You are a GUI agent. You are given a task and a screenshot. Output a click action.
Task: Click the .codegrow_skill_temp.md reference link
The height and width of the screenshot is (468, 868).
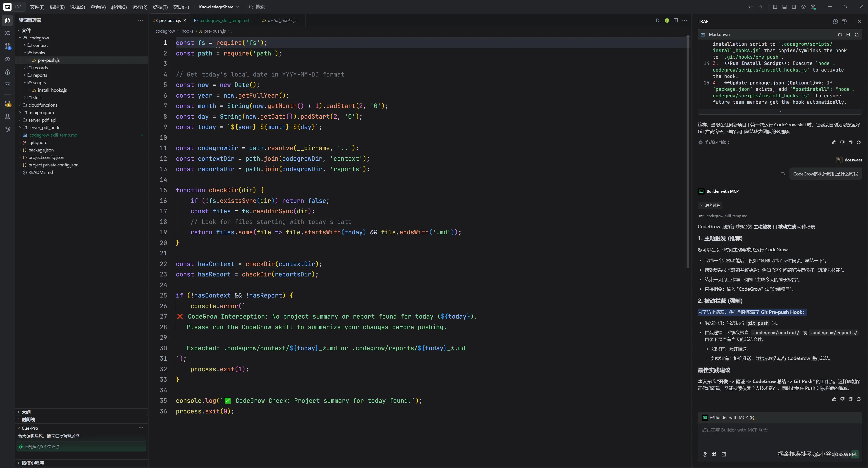coord(726,216)
